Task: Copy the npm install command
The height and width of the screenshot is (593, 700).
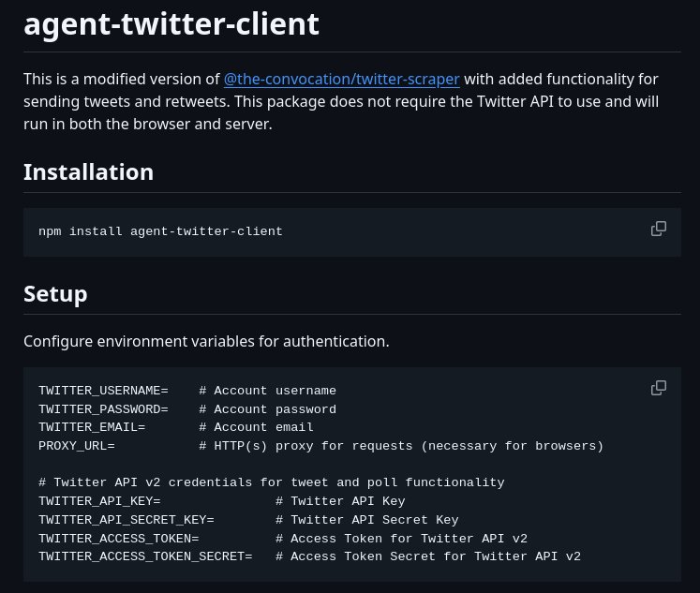Action: [x=659, y=229]
